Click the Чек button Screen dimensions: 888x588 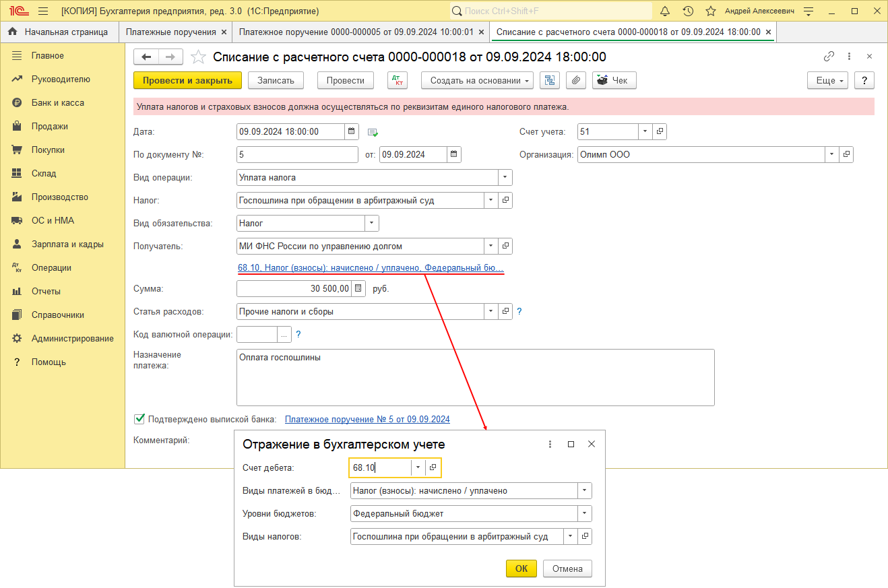(614, 80)
